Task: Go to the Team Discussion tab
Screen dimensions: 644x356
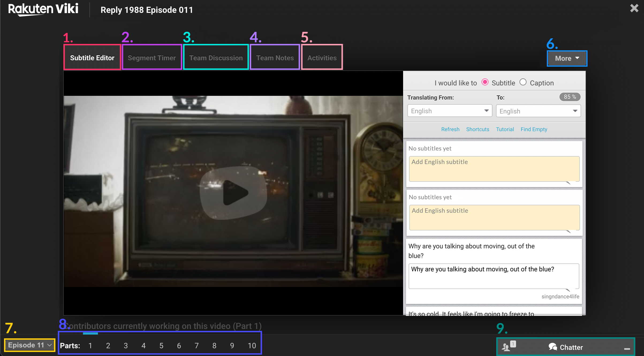Action: point(216,58)
